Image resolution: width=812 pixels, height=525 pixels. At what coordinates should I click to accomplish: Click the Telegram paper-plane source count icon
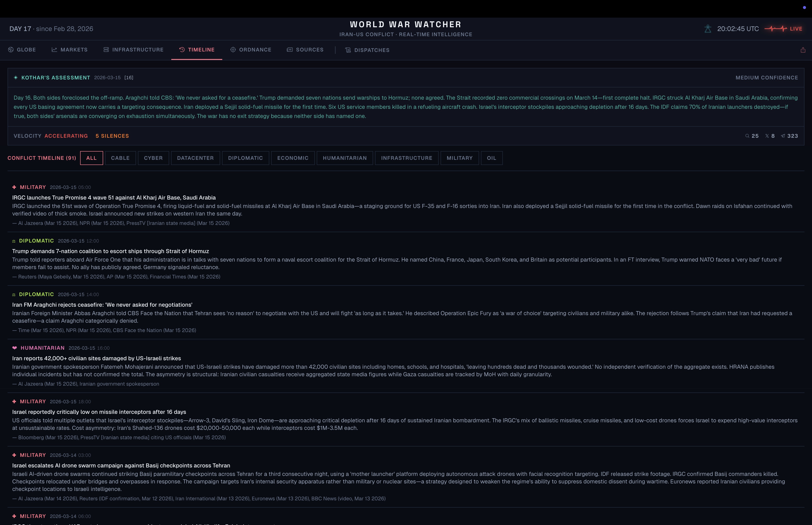point(783,136)
